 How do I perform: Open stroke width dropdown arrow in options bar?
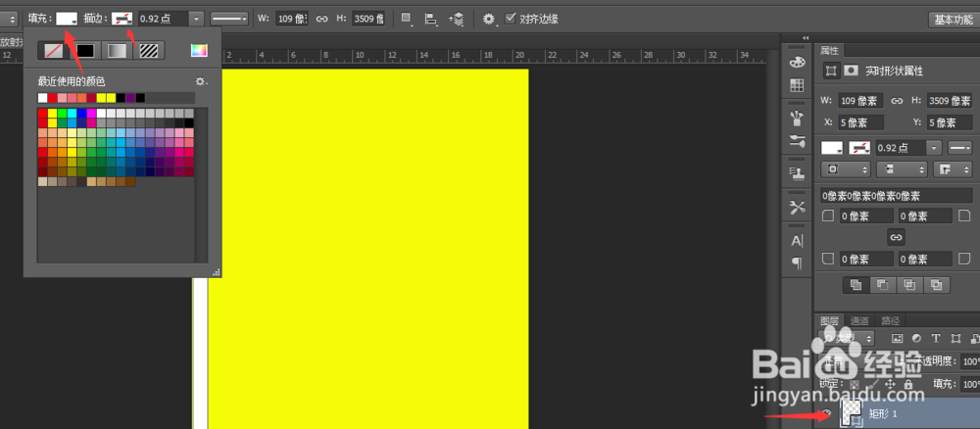[x=197, y=19]
